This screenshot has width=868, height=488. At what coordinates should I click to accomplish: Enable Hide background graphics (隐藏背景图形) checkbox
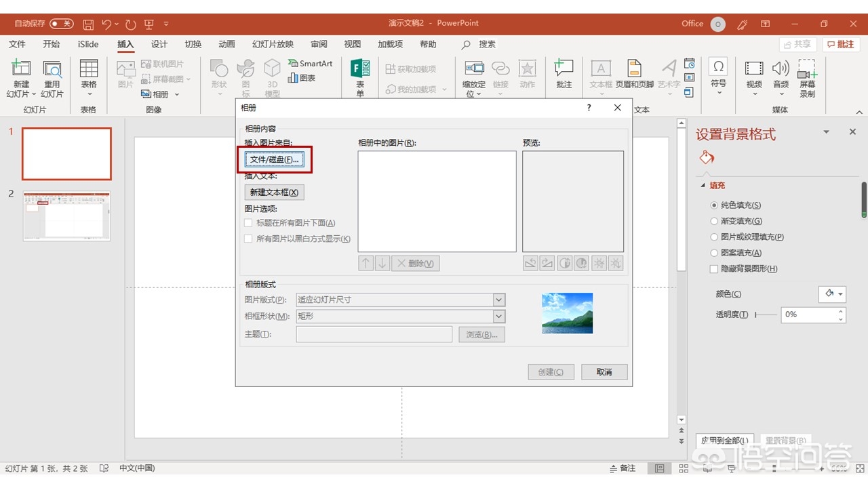[714, 269]
